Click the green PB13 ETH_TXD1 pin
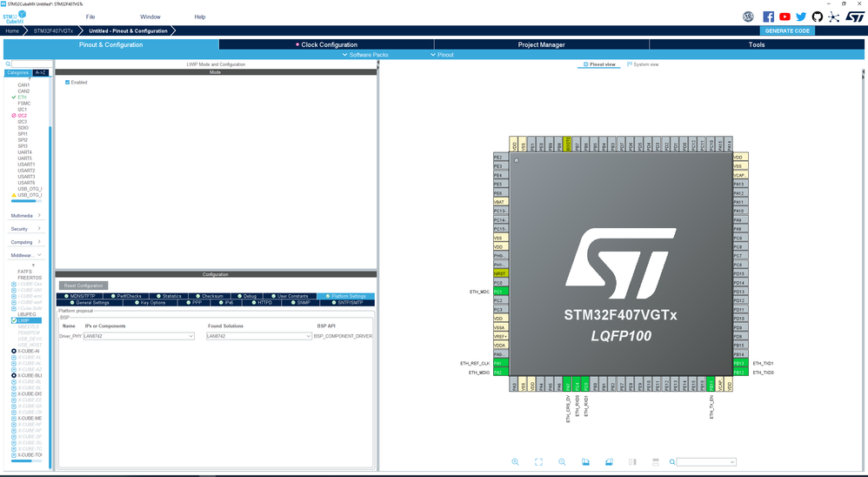The width and height of the screenshot is (868, 477). click(x=741, y=364)
